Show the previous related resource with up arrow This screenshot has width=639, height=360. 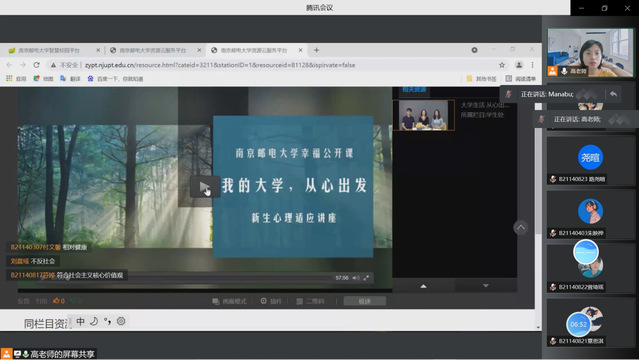(x=423, y=286)
